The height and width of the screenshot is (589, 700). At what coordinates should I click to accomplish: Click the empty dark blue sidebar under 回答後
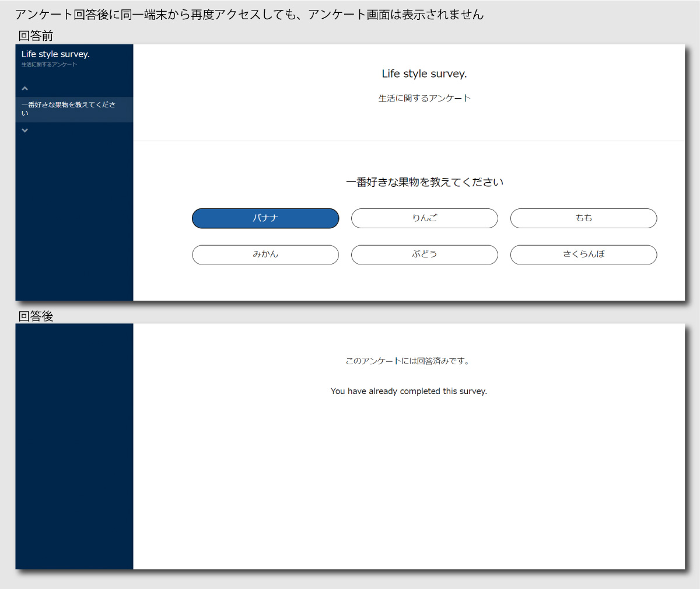74,447
